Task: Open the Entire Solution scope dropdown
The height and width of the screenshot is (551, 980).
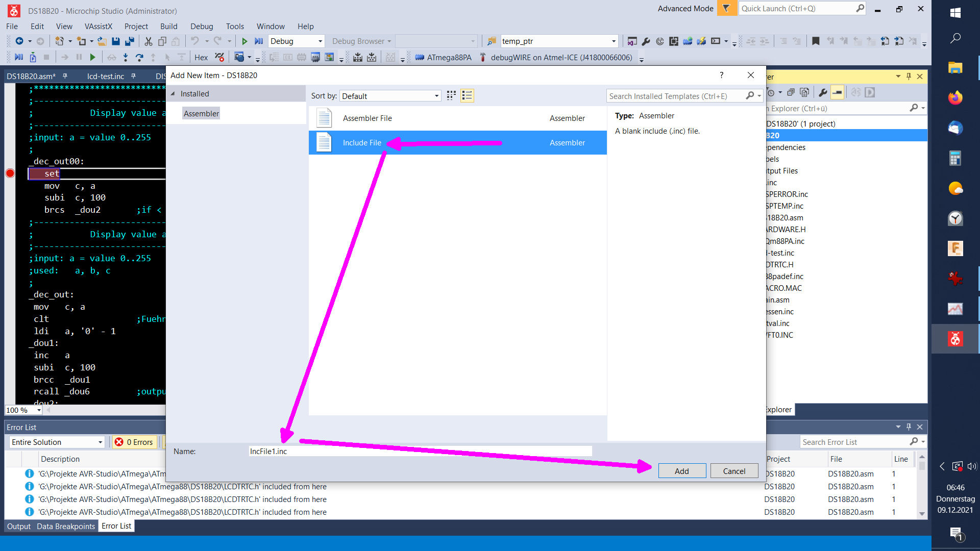Action: coord(57,442)
